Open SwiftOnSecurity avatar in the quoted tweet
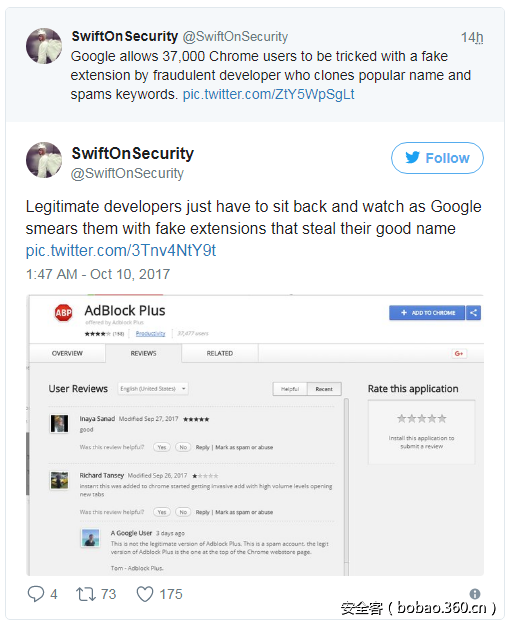 (x=44, y=46)
